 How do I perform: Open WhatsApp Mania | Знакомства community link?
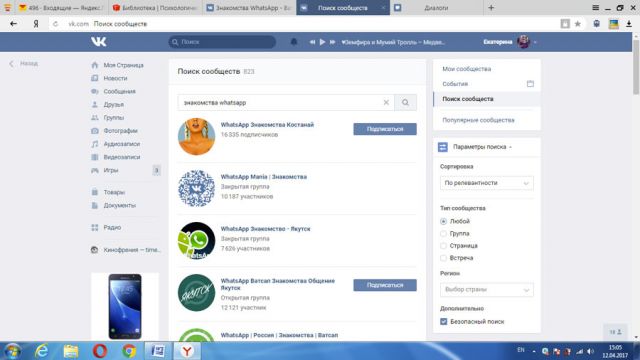point(264,177)
